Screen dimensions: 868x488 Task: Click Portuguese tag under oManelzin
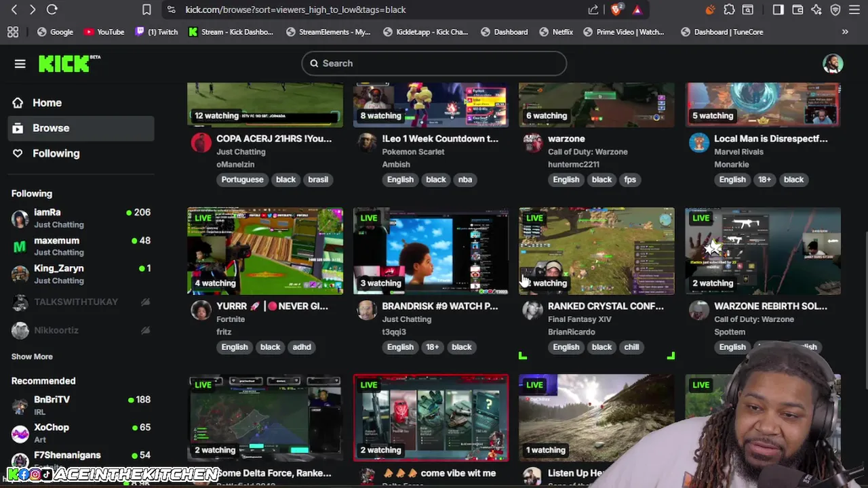(242, 180)
